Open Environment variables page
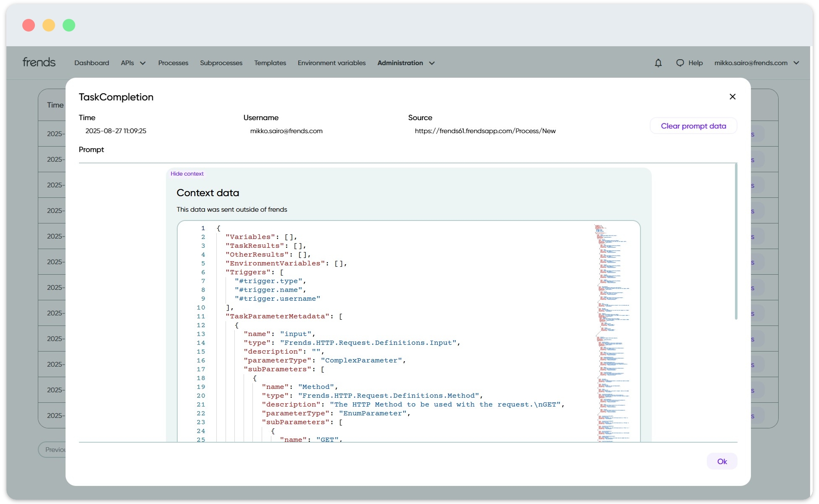The image size is (819, 504). 331,63
